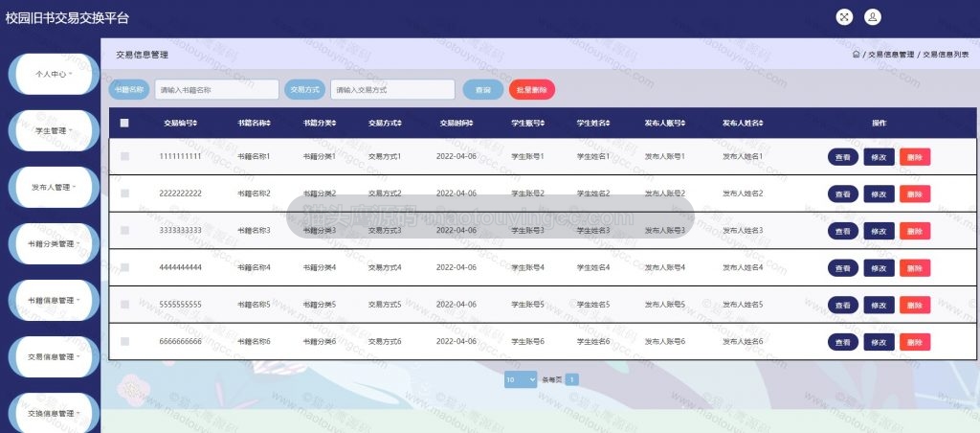Toggle fullscreen icon in header

click(844, 17)
